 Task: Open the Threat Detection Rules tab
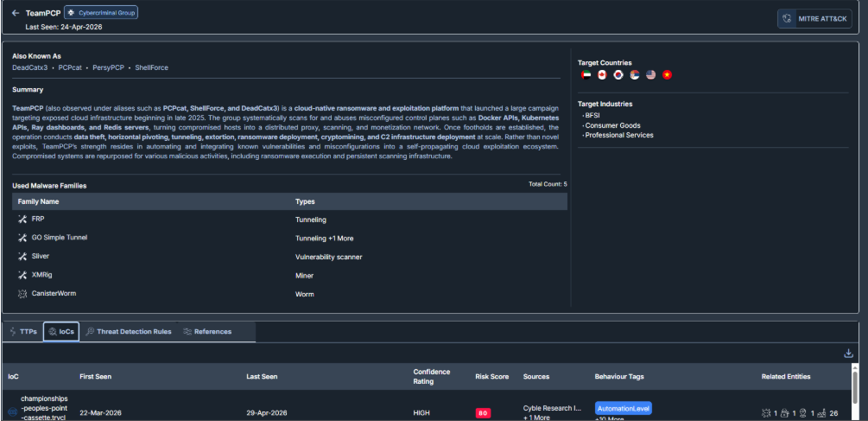129,331
